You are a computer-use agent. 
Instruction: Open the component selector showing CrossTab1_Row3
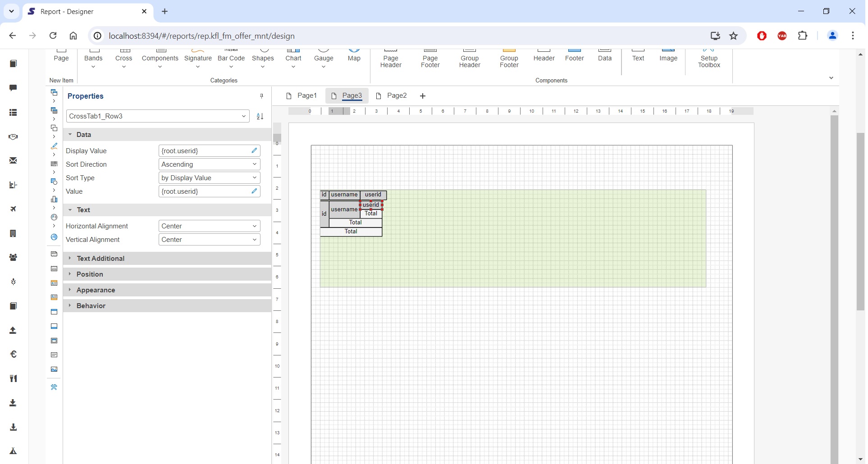click(158, 116)
